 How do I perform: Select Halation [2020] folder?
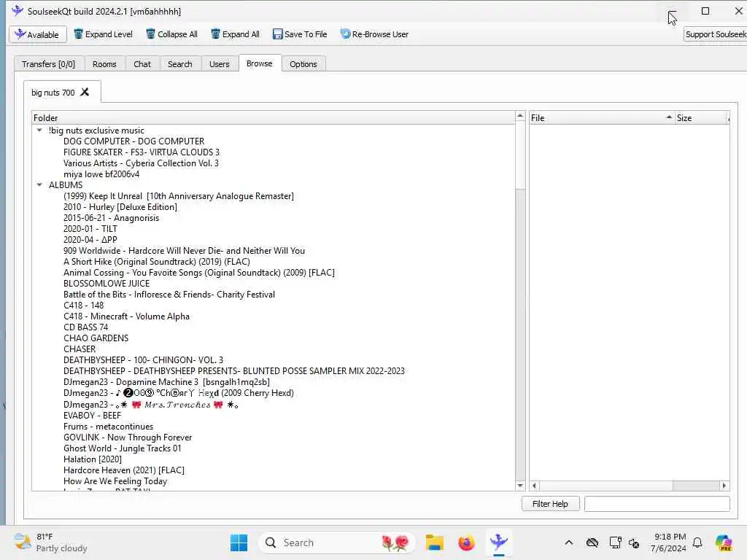(93, 459)
